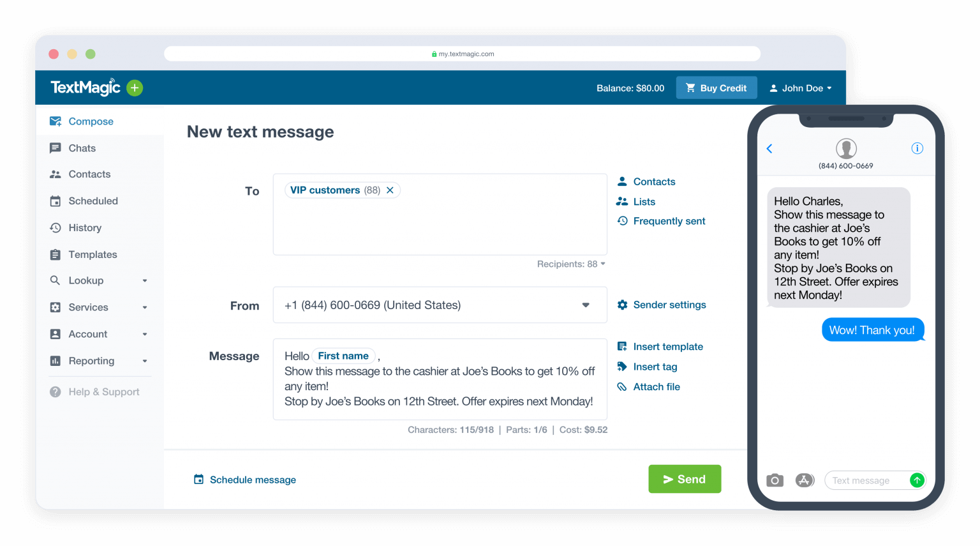Click the Buy Credit button
This screenshot has height=546, width=980.
(x=716, y=88)
